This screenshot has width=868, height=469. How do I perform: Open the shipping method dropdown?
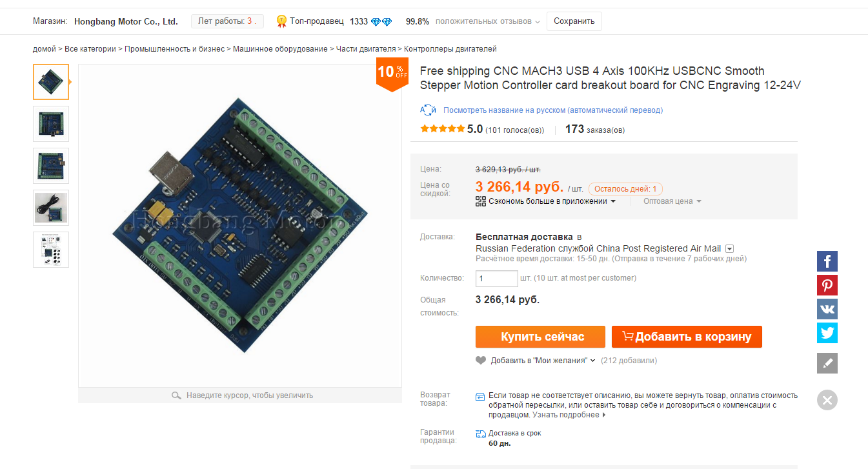(729, 248)
